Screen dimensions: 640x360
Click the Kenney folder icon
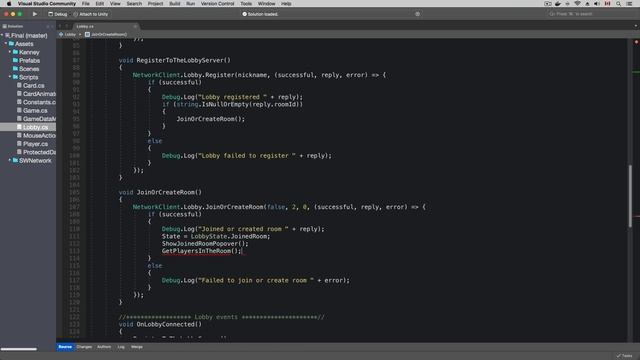16,52
